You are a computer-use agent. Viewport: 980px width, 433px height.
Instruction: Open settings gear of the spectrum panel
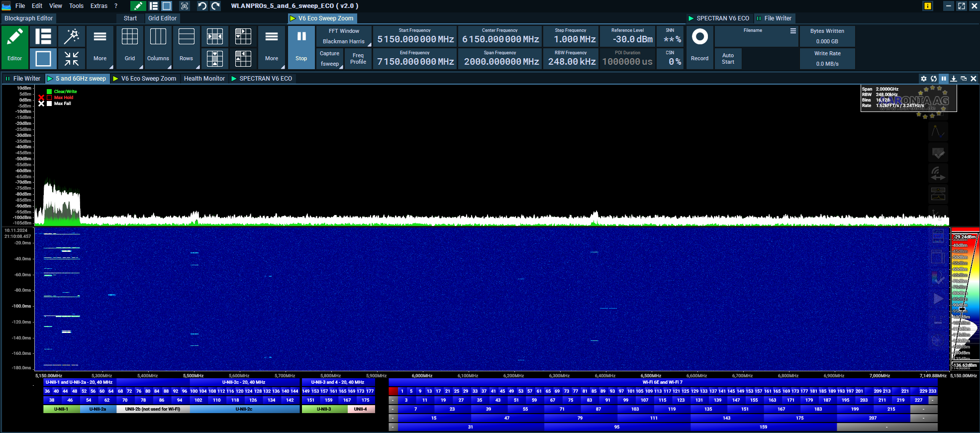click(924, 79)
